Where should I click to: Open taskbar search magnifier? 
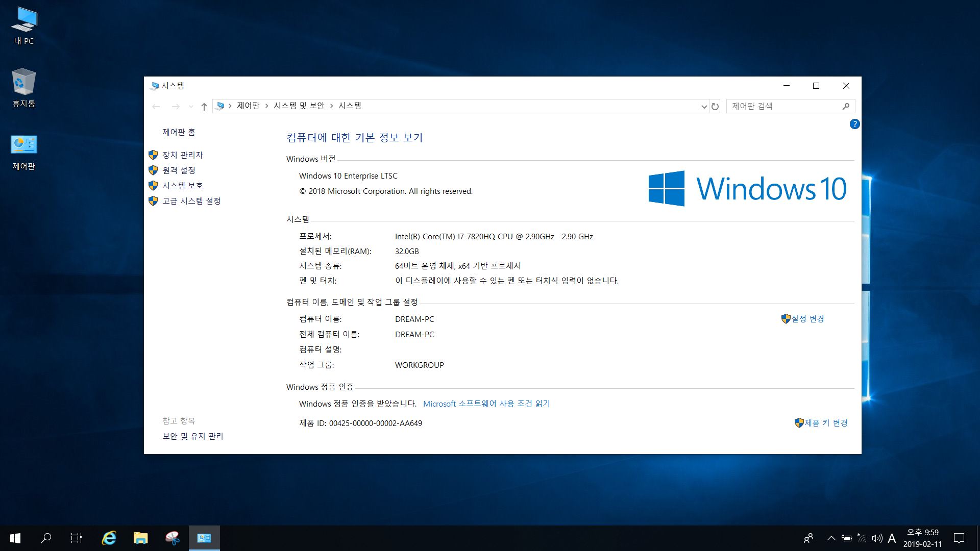click(46, 538)
